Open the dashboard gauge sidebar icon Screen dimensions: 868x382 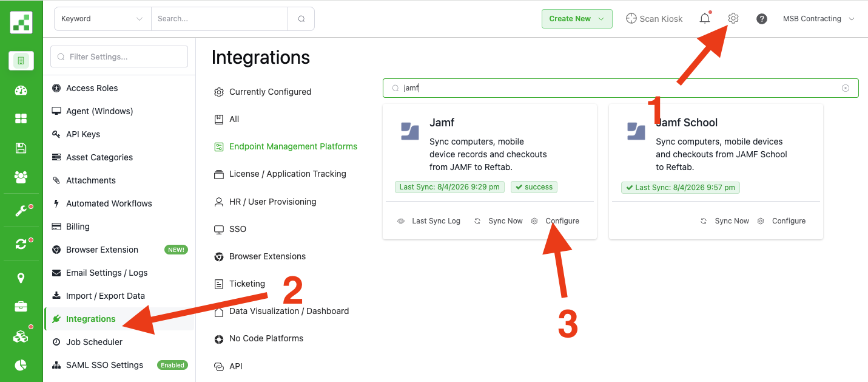point(21,91)
